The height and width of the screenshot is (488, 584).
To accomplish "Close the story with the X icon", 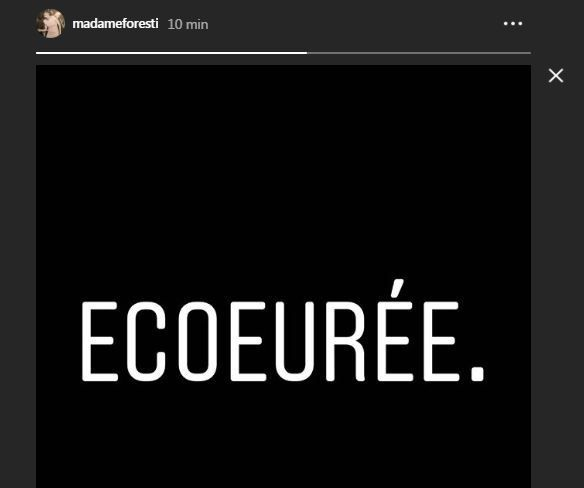I will pyautogui.click(x=556, y=76).
